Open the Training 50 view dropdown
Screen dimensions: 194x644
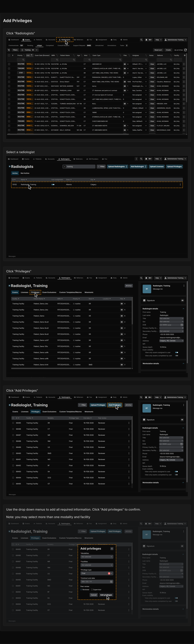[x=29, y=50]
